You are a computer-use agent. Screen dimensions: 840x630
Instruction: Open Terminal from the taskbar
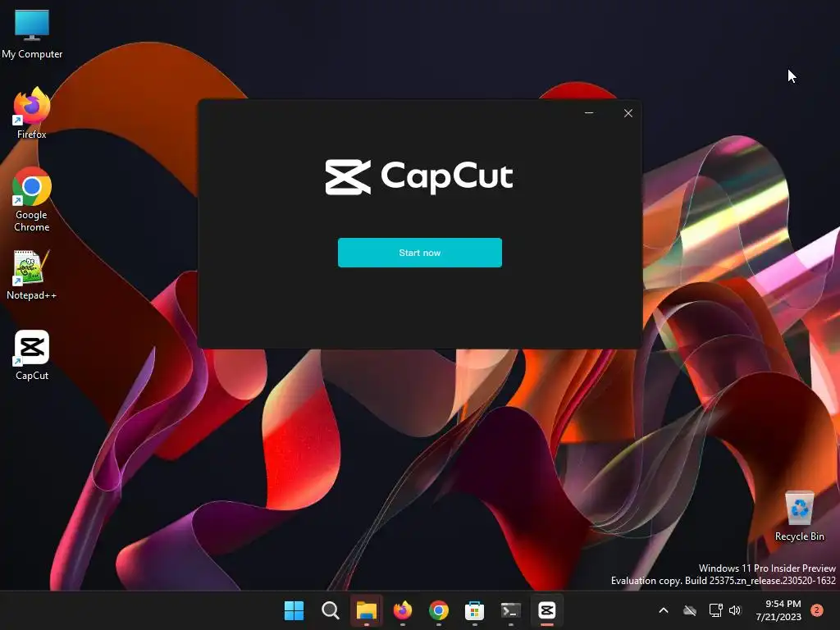510,610
